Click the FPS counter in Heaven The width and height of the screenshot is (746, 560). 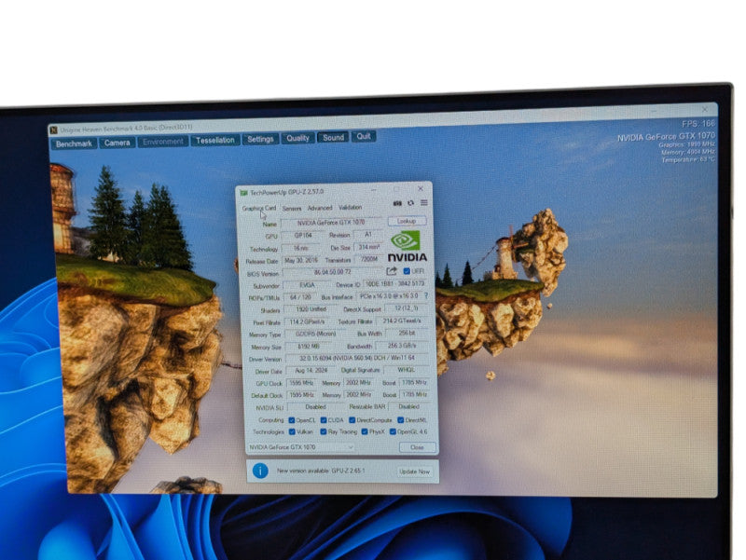click(698, 124)
